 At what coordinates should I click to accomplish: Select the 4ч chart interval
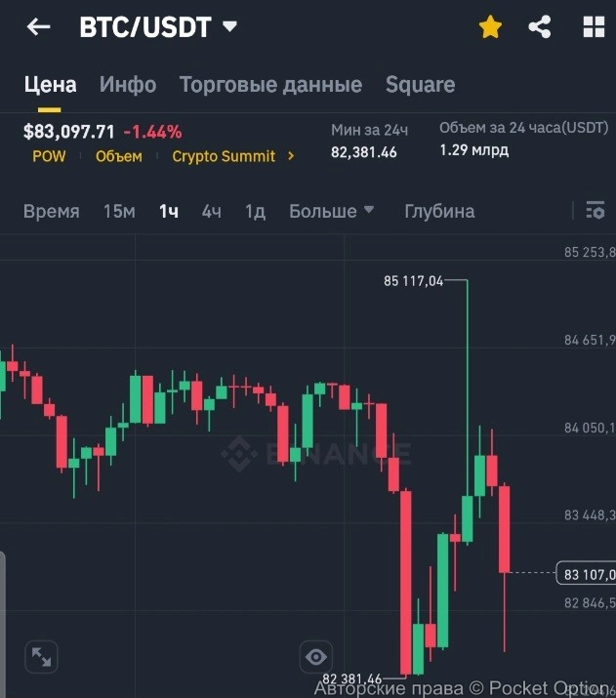[x=212, y=211]
